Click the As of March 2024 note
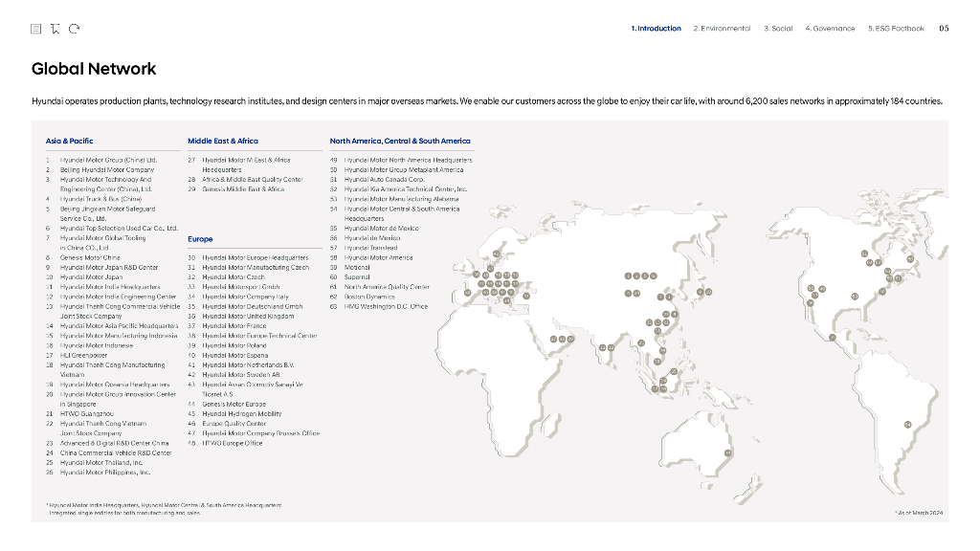980x551 pixels. click(x=920, y=513)
